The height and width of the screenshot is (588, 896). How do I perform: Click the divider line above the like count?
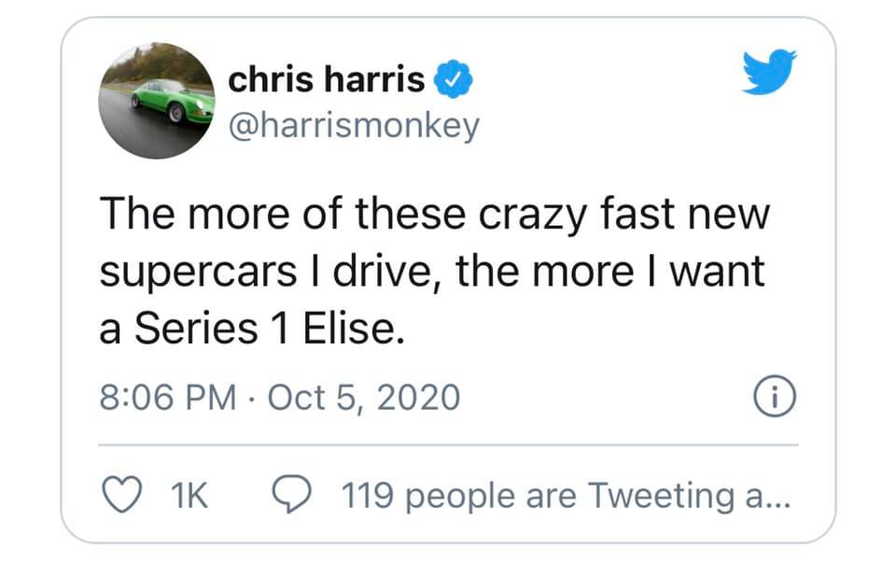[x=448, y=445]
